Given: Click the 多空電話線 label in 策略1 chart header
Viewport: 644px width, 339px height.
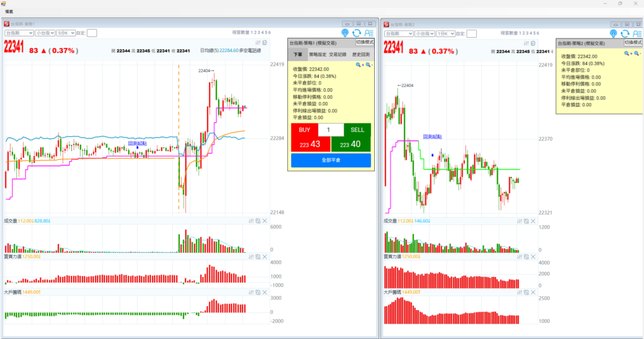Looking at the screenshot, I should click(x=250, y=50).
